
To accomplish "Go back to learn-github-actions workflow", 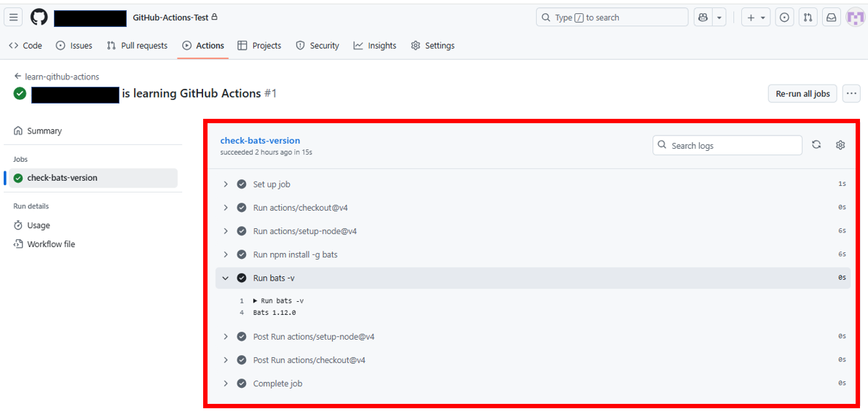I will (57, 77).
